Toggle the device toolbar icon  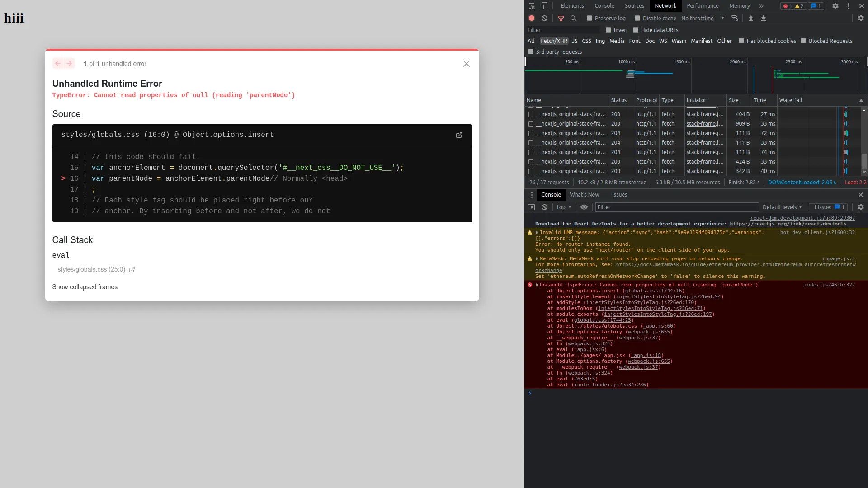click(544, 6)
